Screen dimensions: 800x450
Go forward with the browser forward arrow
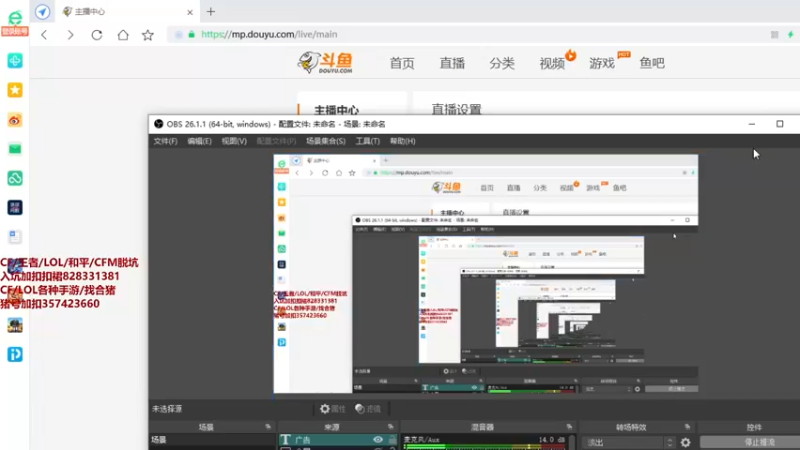coord(70,35)
